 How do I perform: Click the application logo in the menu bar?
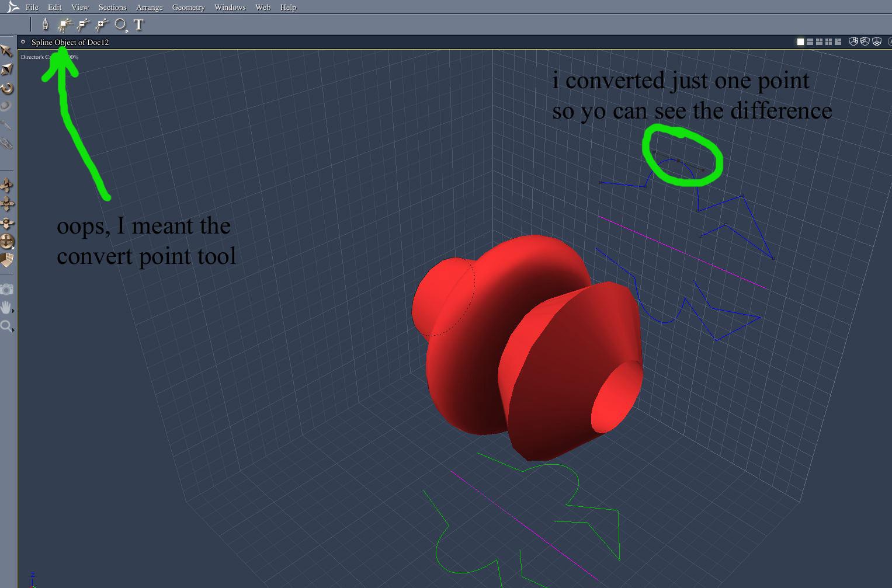13,7
